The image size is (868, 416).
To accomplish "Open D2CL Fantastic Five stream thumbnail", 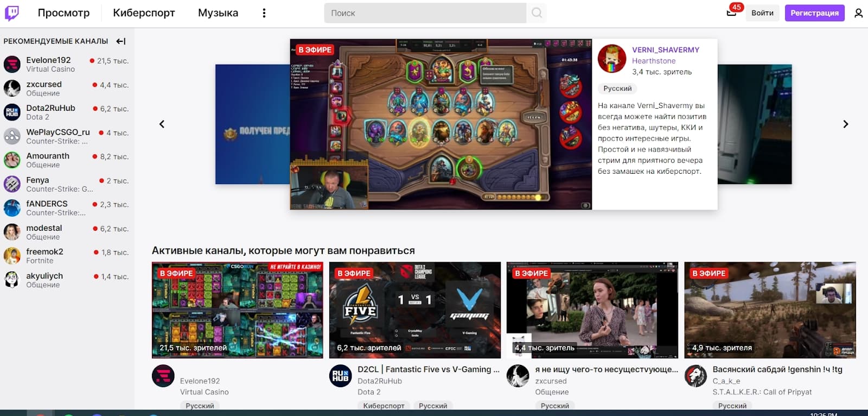I will (x=415, y=310).
